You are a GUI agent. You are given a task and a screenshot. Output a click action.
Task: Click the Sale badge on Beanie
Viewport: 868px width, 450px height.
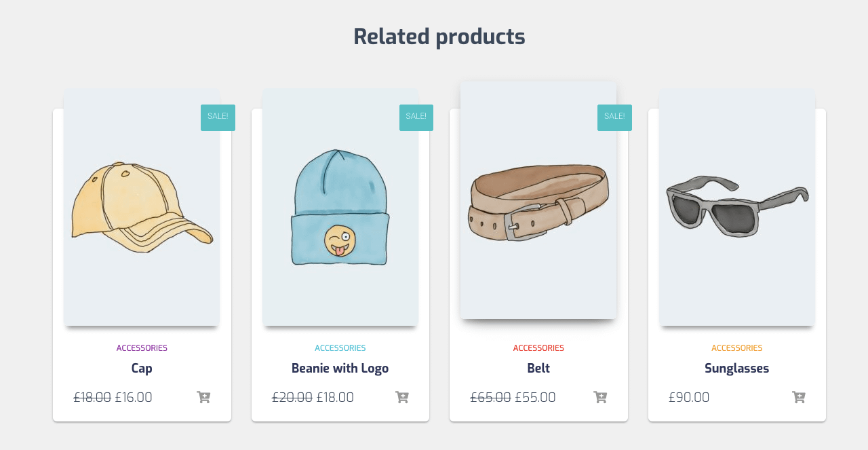[x=416, y=117]
